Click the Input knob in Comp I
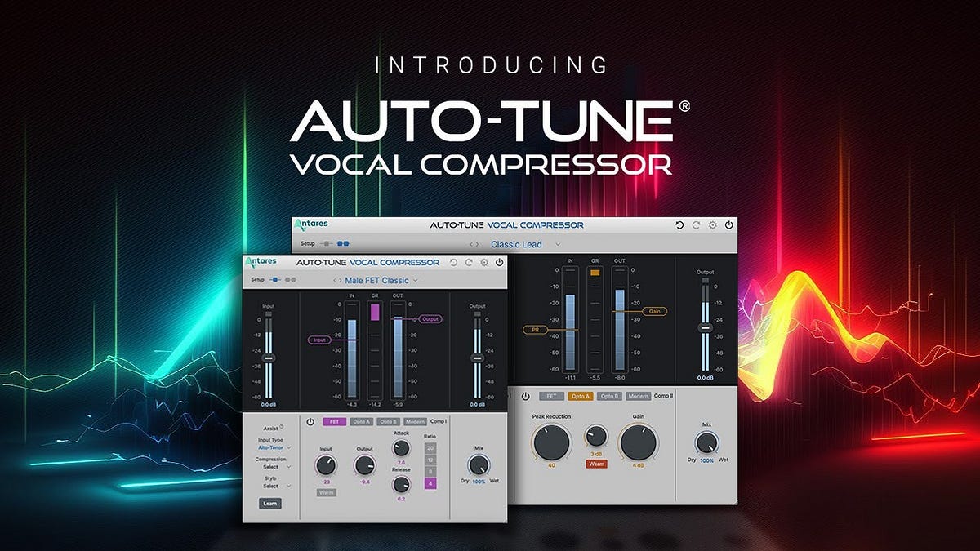The image size is (980, 551). (x=325, y=466)
